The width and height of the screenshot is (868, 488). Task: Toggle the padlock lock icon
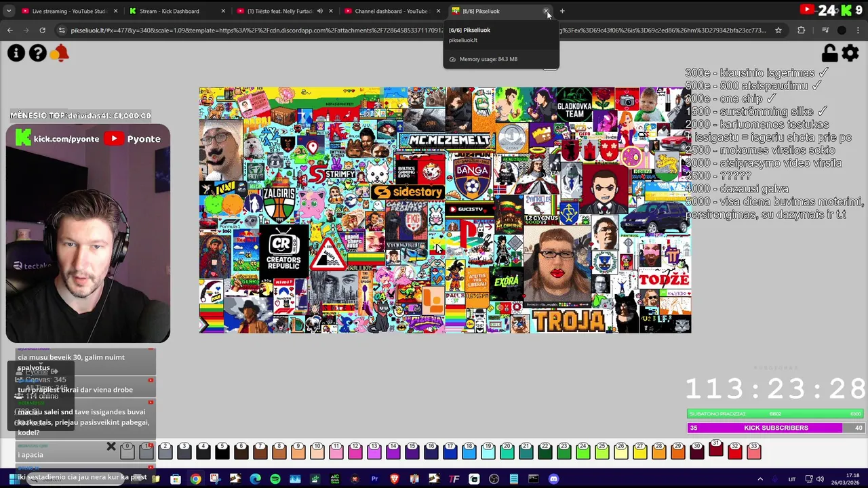click(829, 53)
